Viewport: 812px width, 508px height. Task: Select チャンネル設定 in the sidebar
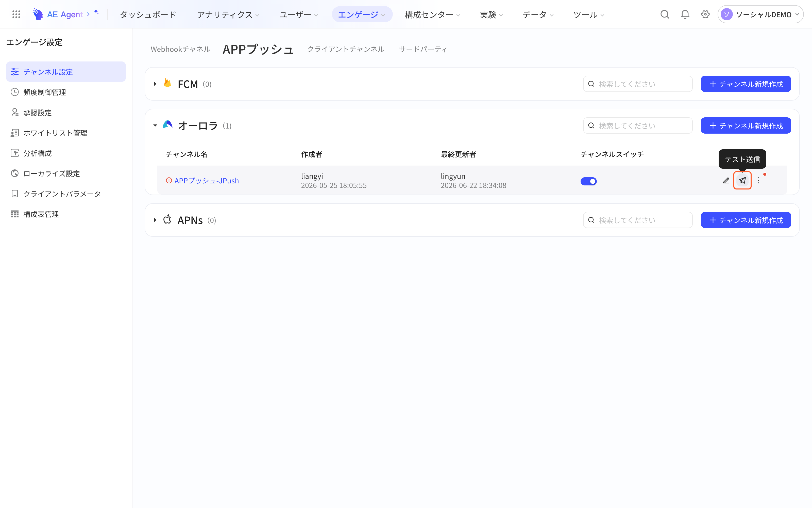click(x=66, y=72)
